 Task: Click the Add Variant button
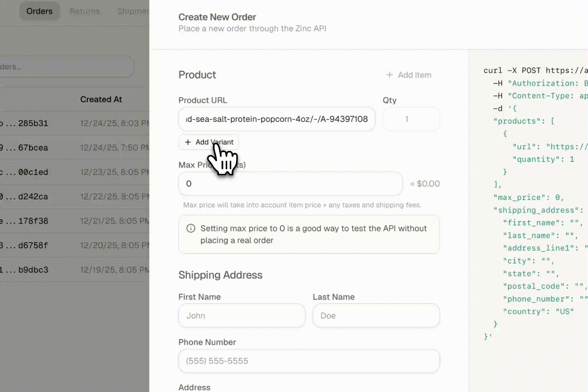208,142
